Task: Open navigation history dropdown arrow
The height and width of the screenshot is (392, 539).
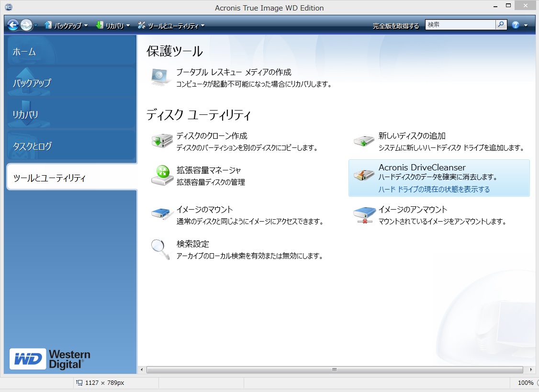Action: coord(36,25)
